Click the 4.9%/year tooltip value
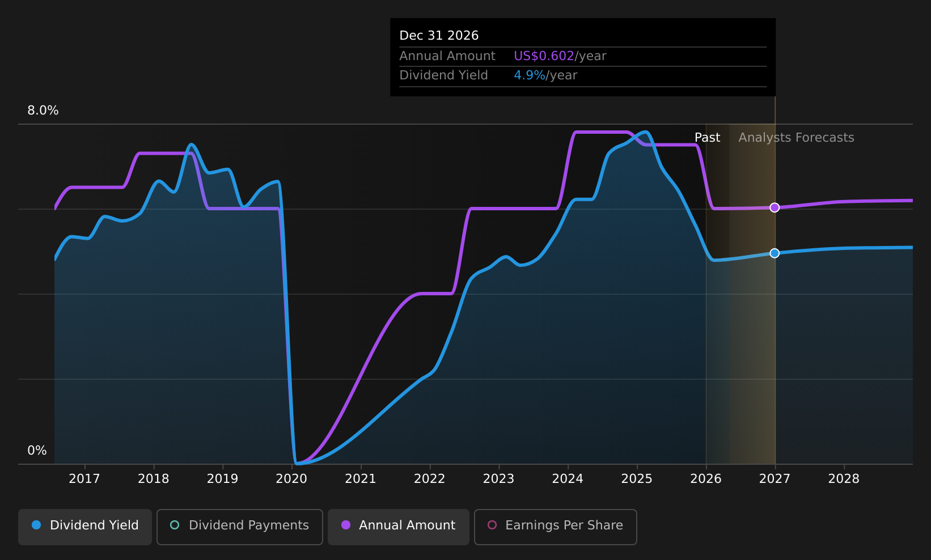 tap(545, 75)
